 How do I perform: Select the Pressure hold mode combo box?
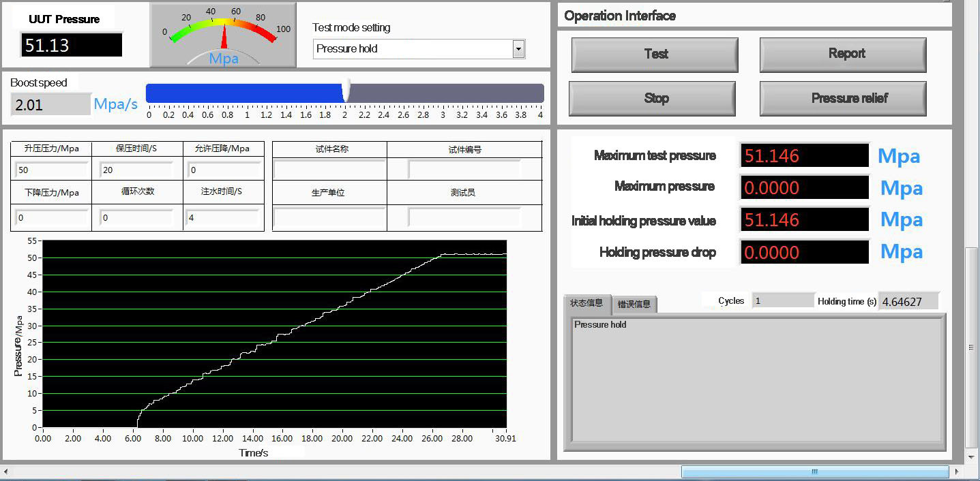pos(419,49)
